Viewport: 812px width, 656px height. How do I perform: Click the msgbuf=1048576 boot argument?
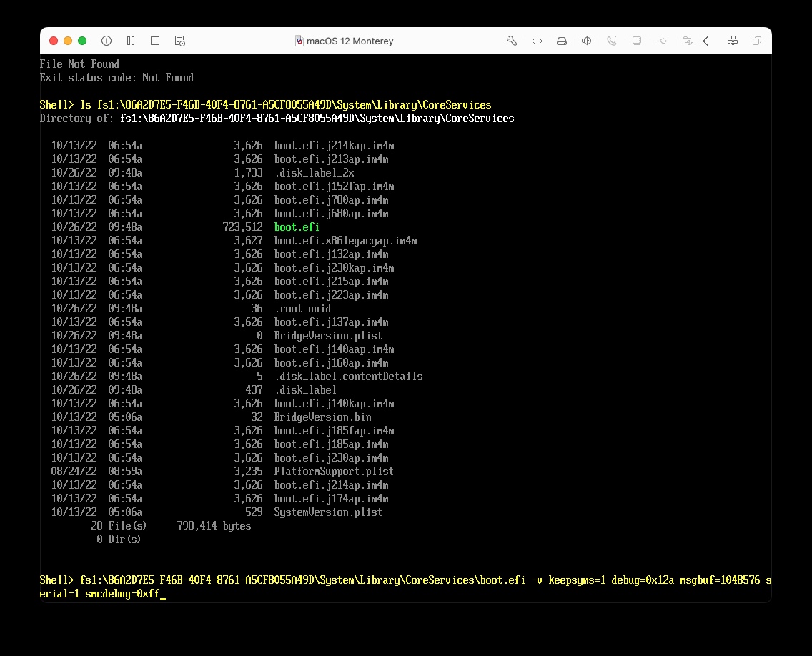click(720, 580)
